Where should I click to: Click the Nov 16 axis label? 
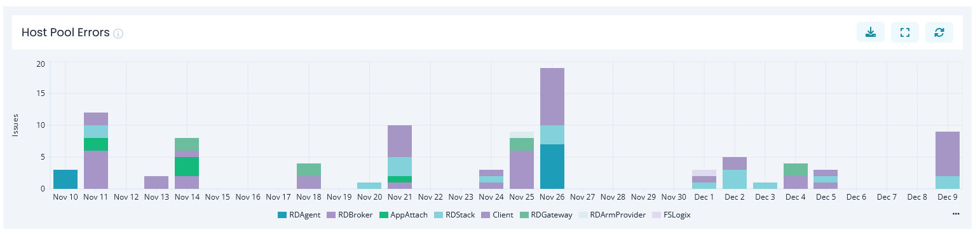(248, 197)
